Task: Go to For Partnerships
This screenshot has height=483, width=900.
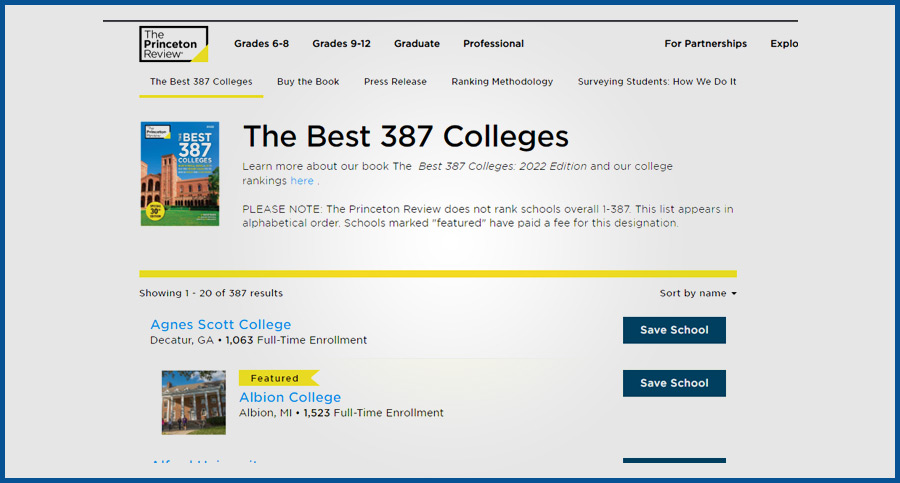Action: (705, 44)
